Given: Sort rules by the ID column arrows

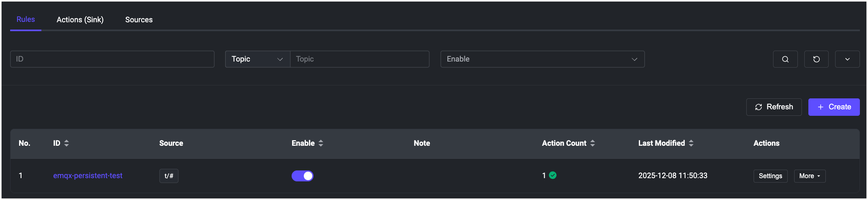Looking at the screenshot, I should click(67, 143).
